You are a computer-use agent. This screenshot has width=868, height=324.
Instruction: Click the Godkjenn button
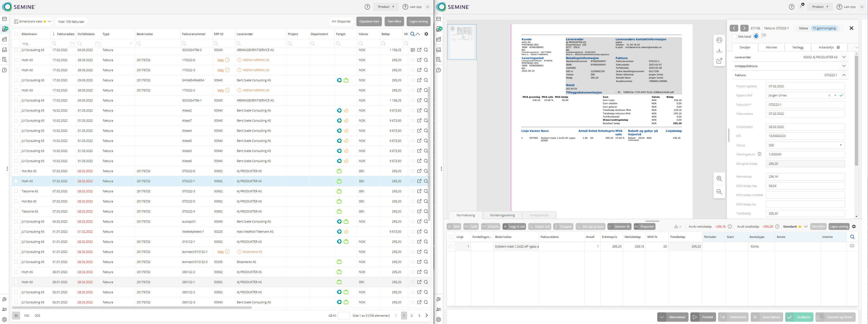(799, 317)
